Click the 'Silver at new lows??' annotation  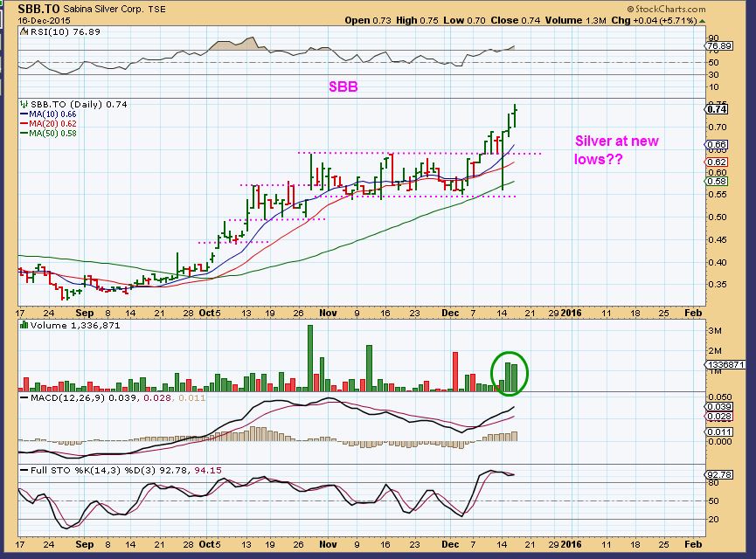pos(617,150)
